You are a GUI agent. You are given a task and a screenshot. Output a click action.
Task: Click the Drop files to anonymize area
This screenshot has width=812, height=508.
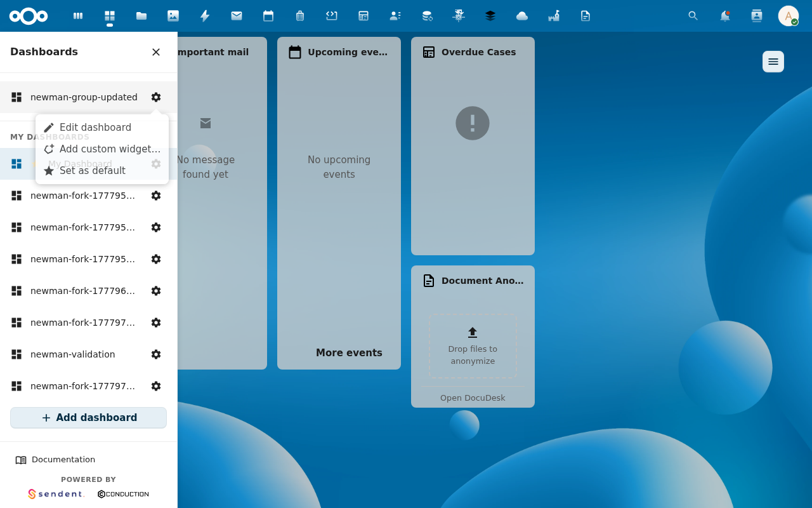point(473,346)
